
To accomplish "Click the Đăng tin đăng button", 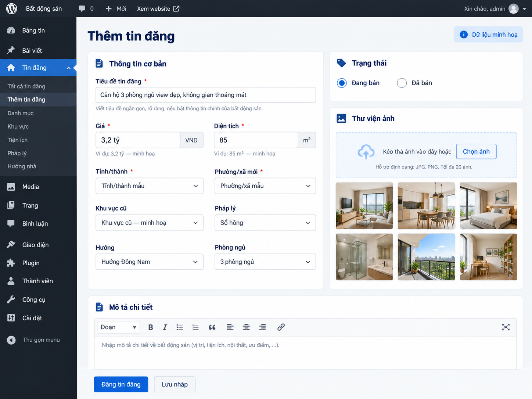I will (121, 384).
